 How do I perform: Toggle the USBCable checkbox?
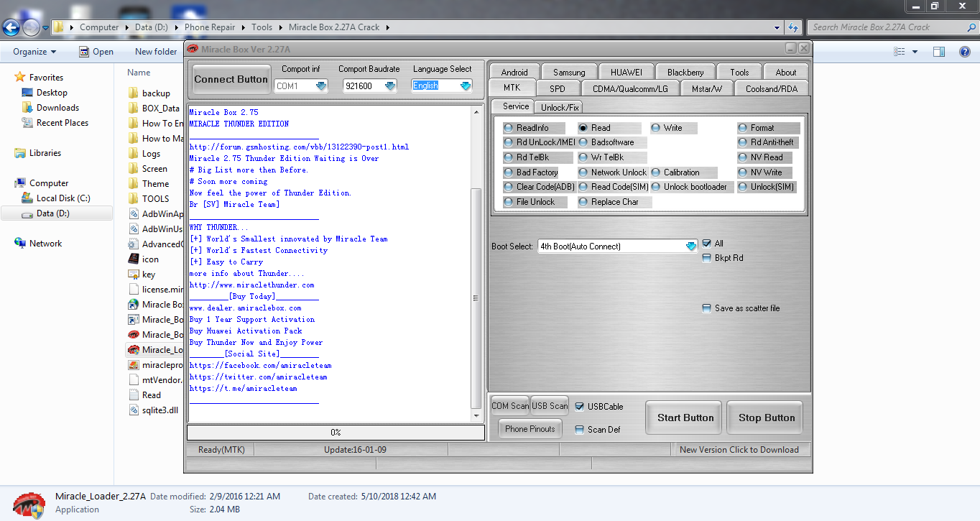580,407
